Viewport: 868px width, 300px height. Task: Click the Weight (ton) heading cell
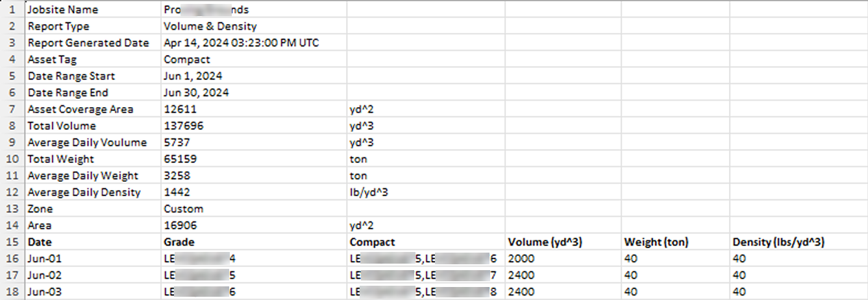[656, 242]
